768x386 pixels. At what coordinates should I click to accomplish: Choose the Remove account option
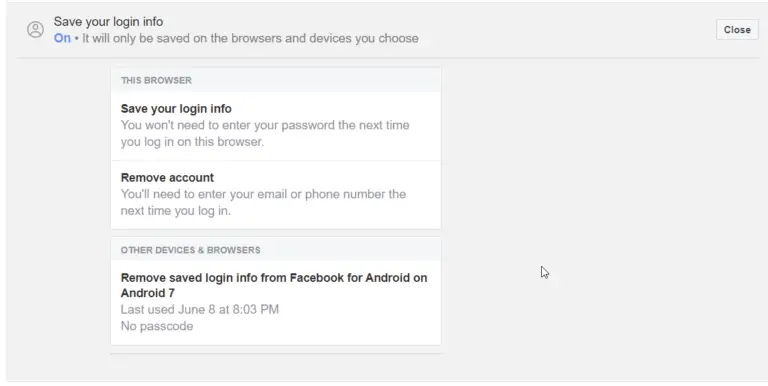point(276,195)
